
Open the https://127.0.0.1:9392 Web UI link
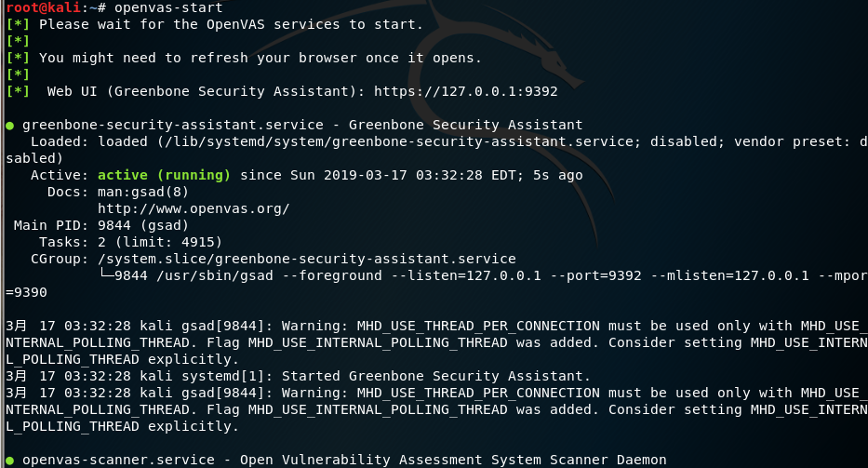pyautogui.click(x=465, y=91)
